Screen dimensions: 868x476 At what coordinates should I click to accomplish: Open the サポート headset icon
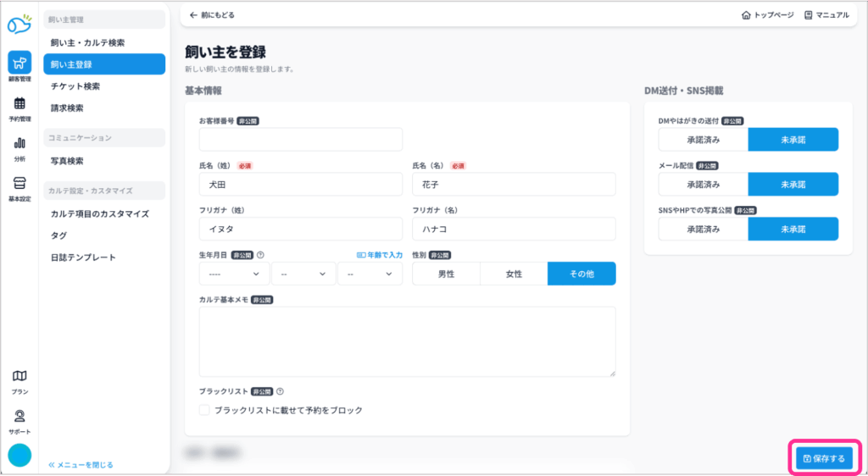(x=19, y=417)
